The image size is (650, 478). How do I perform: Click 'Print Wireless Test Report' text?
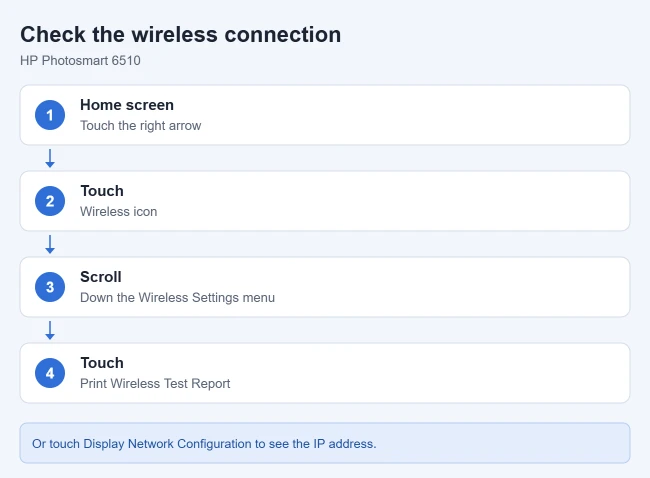[155, 383]
